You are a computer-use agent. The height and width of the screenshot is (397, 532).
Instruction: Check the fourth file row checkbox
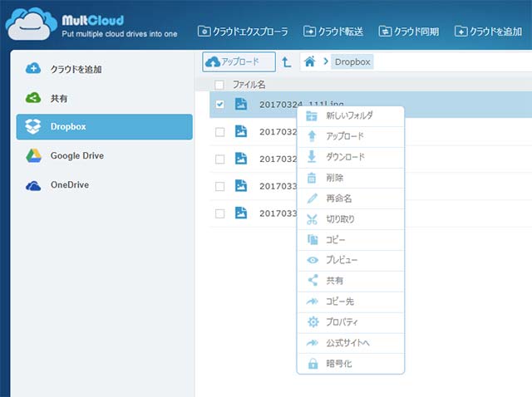tap(219, 186)
